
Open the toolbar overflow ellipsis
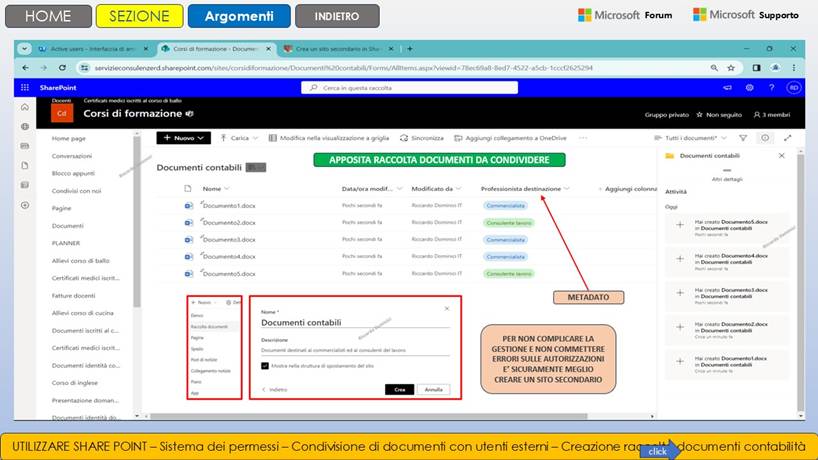pyautogui.click(x=583, y=138)
